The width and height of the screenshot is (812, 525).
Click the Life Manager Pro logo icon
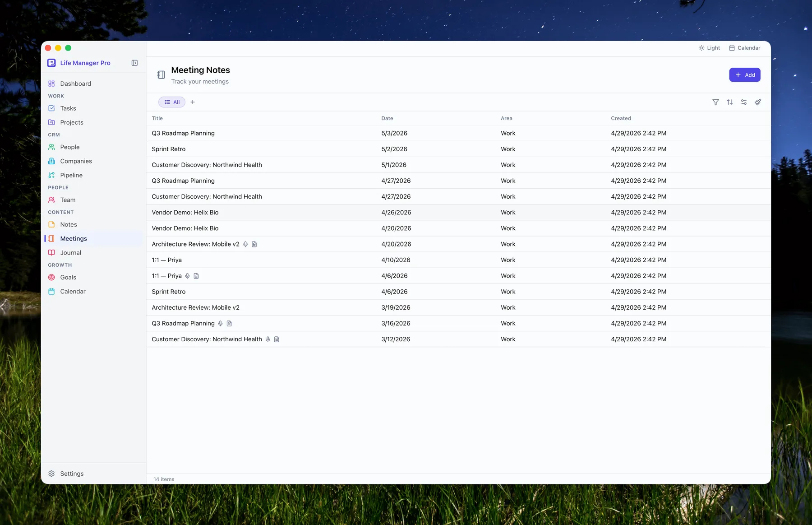click(51, 63)
